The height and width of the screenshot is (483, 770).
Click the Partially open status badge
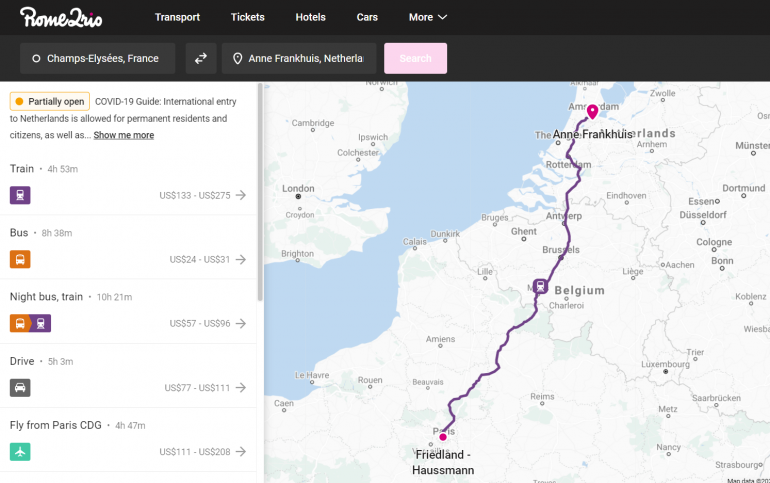(x=50, y=101)
